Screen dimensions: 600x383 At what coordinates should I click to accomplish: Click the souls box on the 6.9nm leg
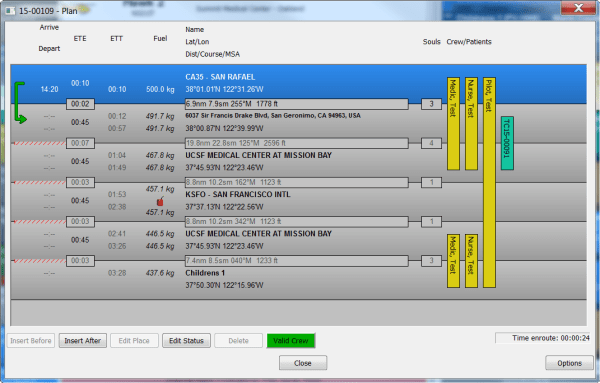(x=431, y=104)
